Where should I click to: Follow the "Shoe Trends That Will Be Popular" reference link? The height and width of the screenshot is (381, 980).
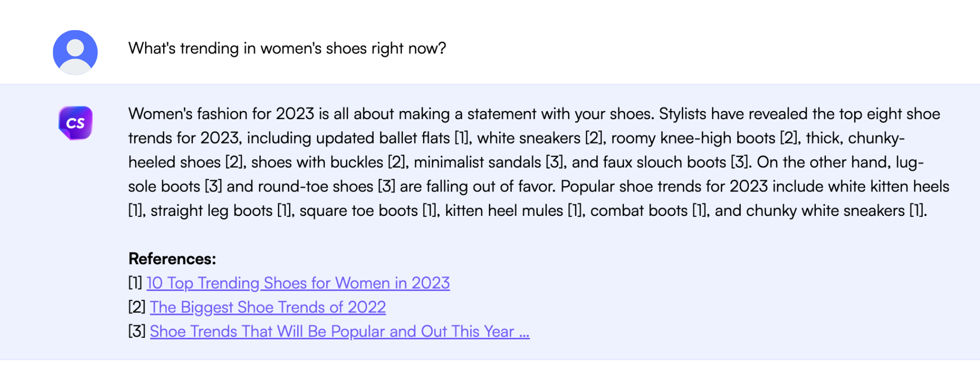pos(339,331)
